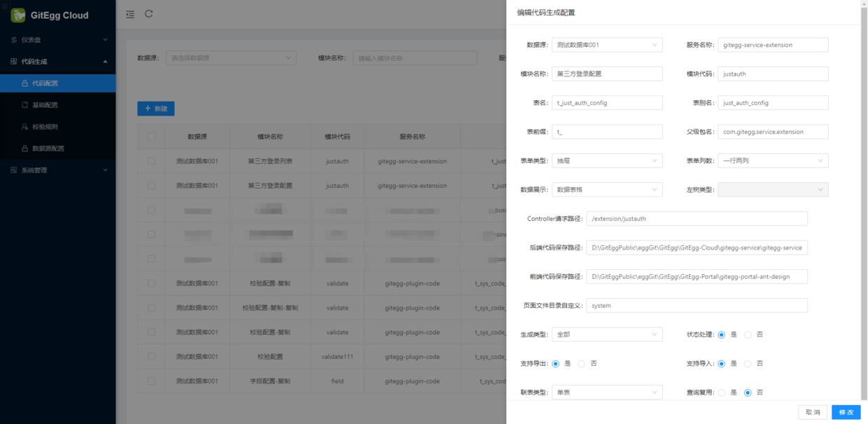Screen dimensions: 868x424
Task: Check the row checkbox for 第三方登录列表
Action: click(151, 161)
